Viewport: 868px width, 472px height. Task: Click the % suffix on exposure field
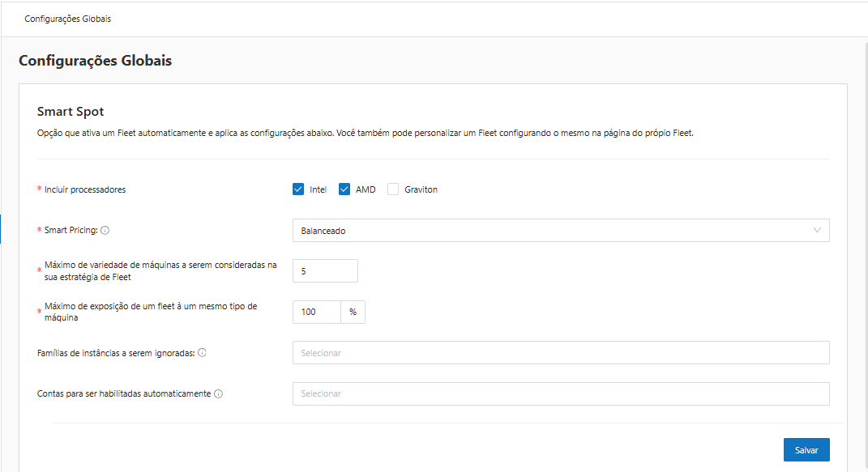pos(353,312)
